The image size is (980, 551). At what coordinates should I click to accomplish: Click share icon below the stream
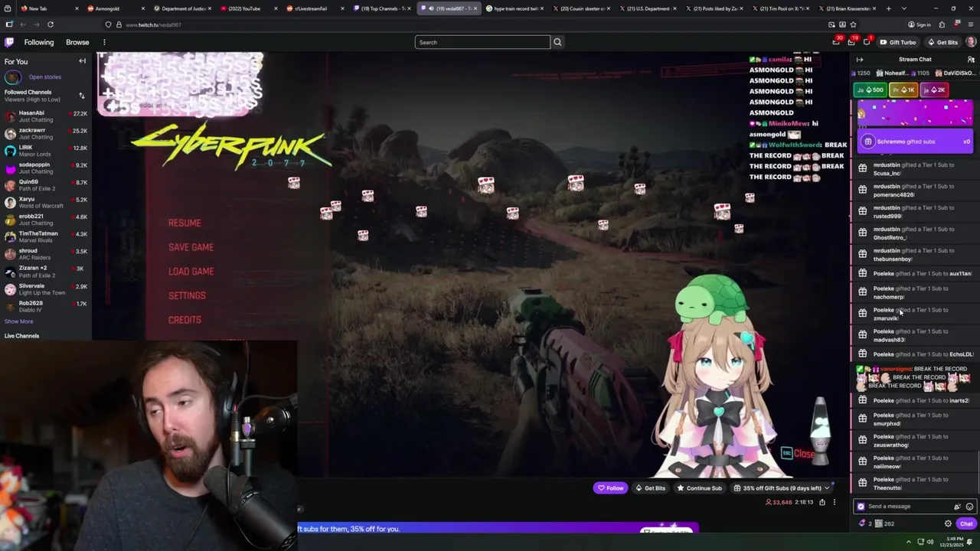click(x=822, y=502)
